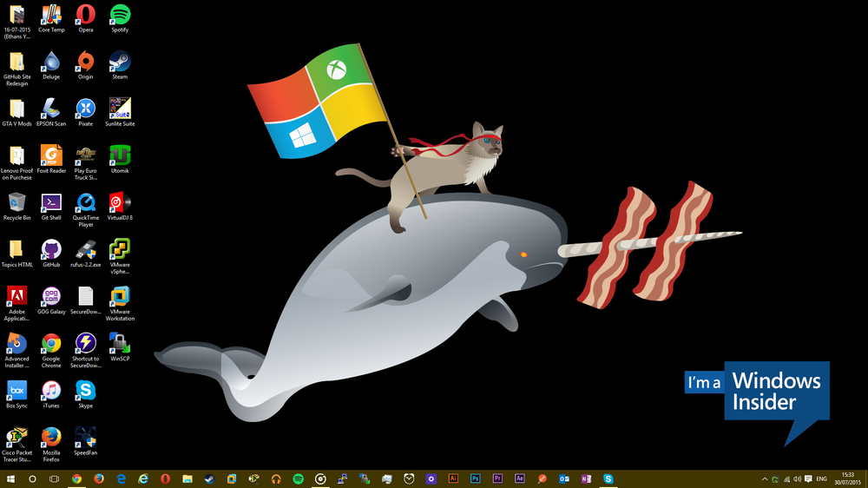Open the Skype desktop shortcut

point(85,395)
